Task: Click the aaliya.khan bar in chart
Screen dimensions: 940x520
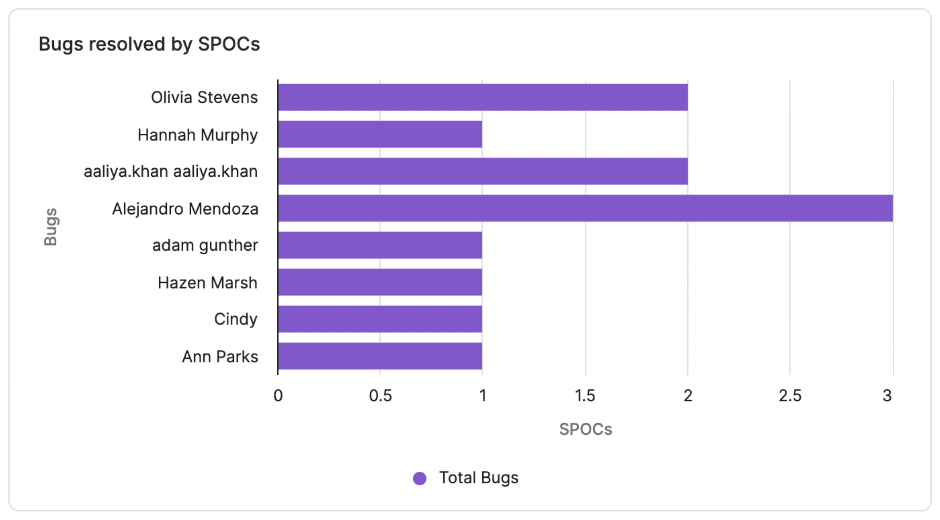Action: click(x=482, y=171)
